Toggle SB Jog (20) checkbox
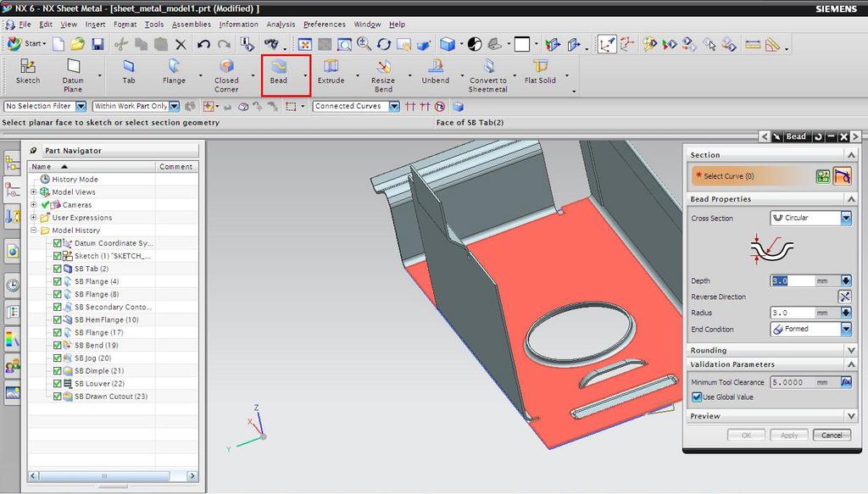The height and width of the screenshot is (494, 868). (57, 358)
